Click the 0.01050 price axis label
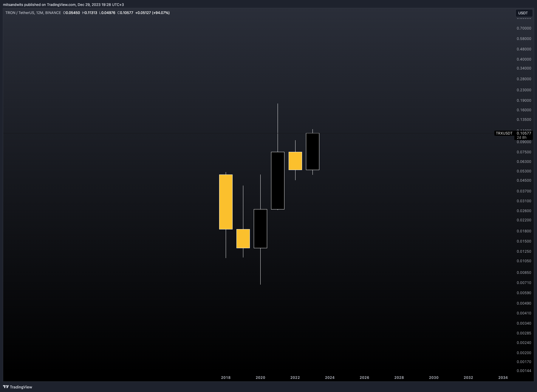The height and width of the screenshot is (392, 537). pos(524,261)
